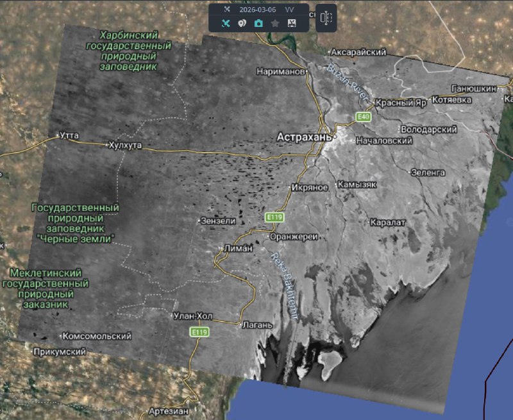Select the VV polarization label
The image size is (513, 420).
(289, 10)
